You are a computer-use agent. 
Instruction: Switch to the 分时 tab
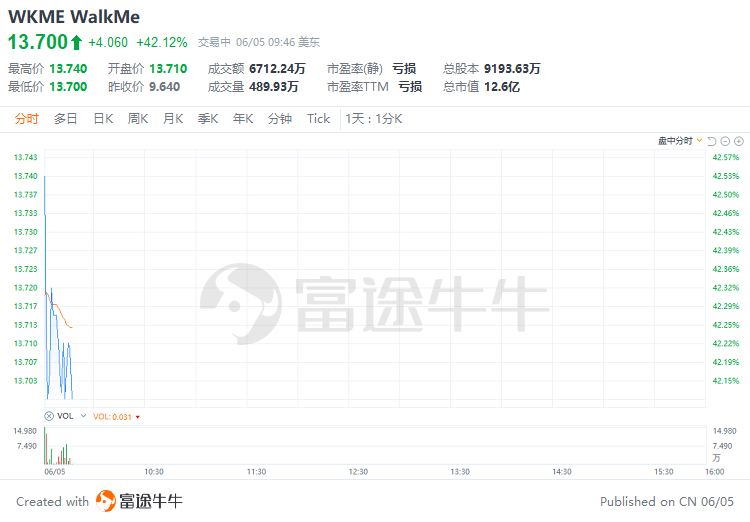pos(26,119)
